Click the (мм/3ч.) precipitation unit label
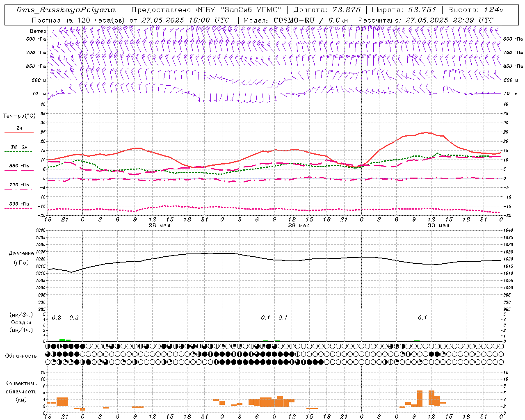 point(21,315)
